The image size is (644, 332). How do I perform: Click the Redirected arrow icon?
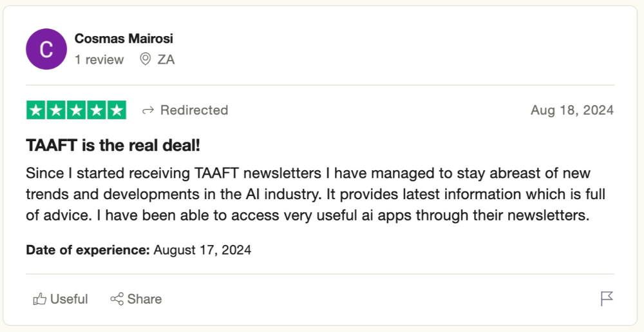[148, 110]
